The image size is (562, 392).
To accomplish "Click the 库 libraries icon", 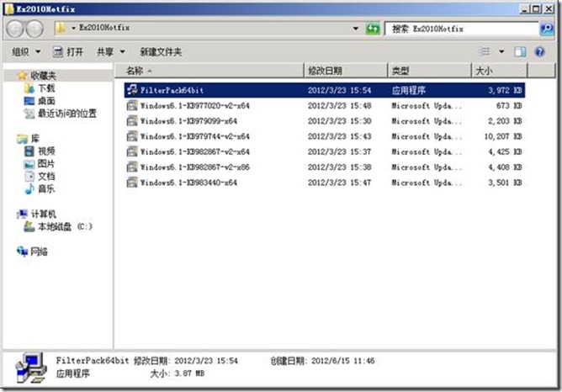I will [x=22, y=138].
